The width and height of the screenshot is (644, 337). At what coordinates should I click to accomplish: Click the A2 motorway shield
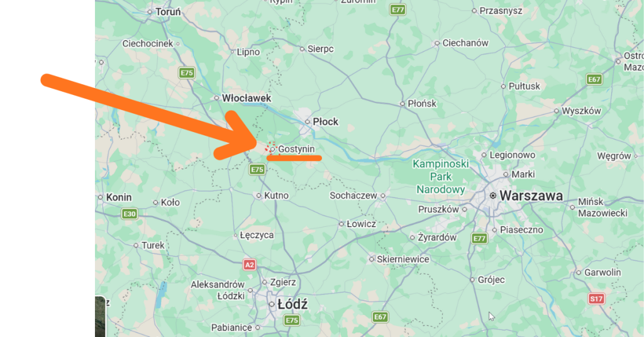coord(250,265)
